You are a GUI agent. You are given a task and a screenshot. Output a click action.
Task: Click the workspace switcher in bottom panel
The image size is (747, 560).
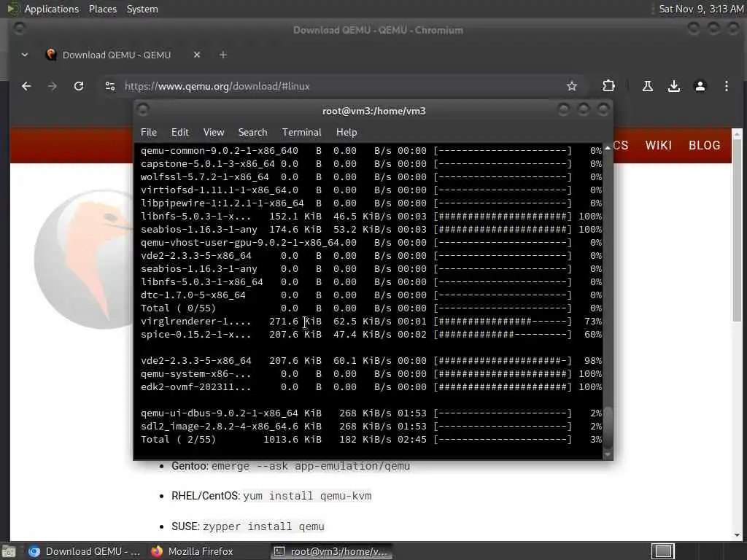pos(662,551)
